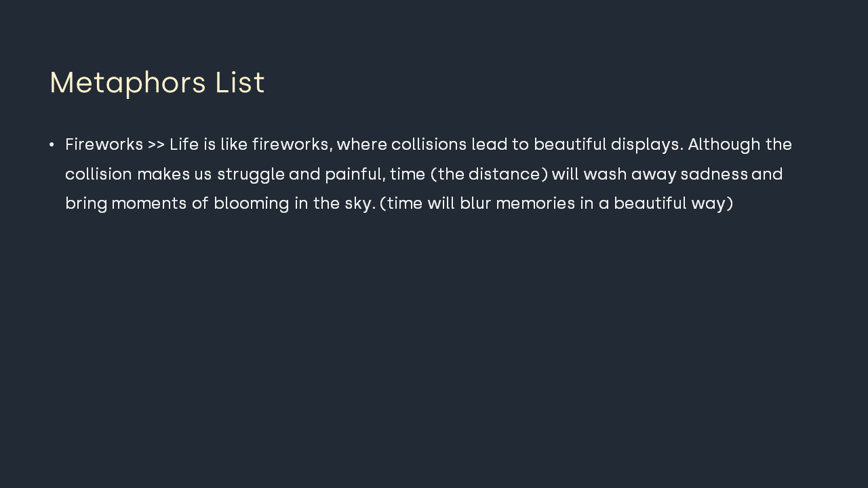Click the word "Although" in the first line
The image size is (868, 488).
(x=724, y=145)
